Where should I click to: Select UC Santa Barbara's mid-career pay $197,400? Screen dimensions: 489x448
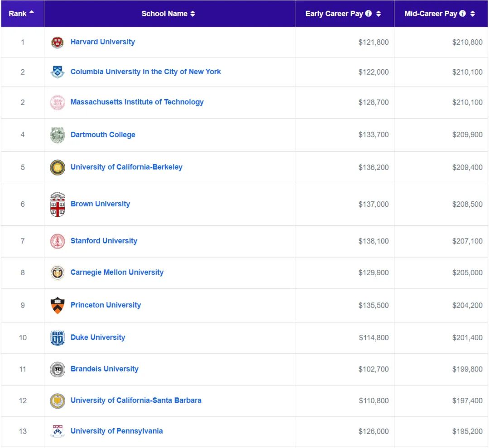[x=467, y=400]
